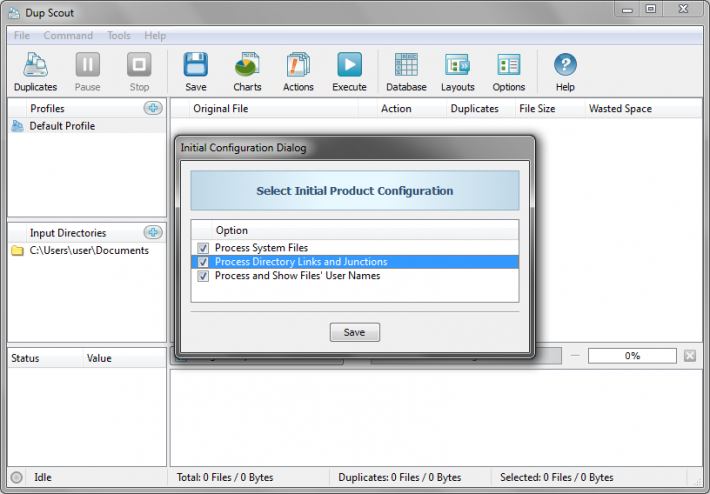Click the Pause toolbar icon

(87, 65)
